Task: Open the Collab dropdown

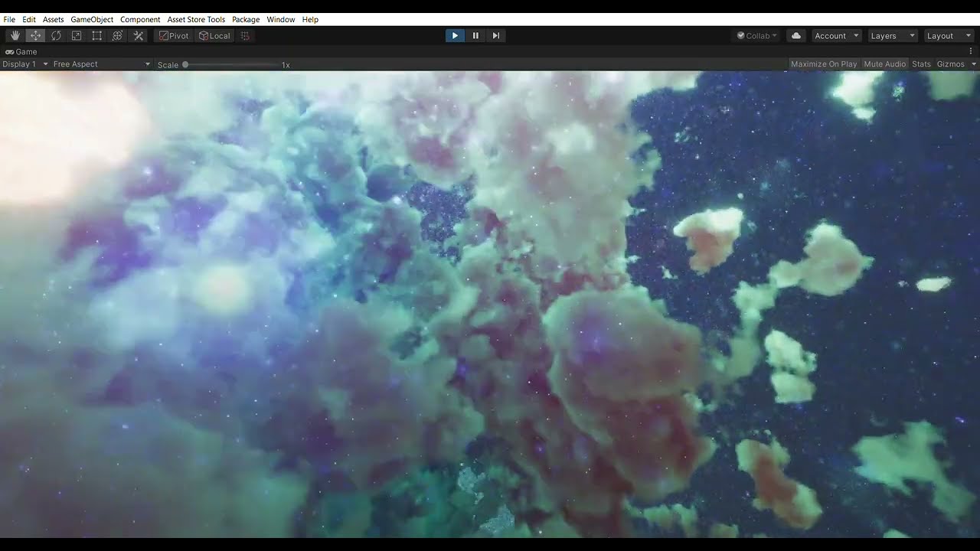Action: pyautogui.click(x=756, y=36)
